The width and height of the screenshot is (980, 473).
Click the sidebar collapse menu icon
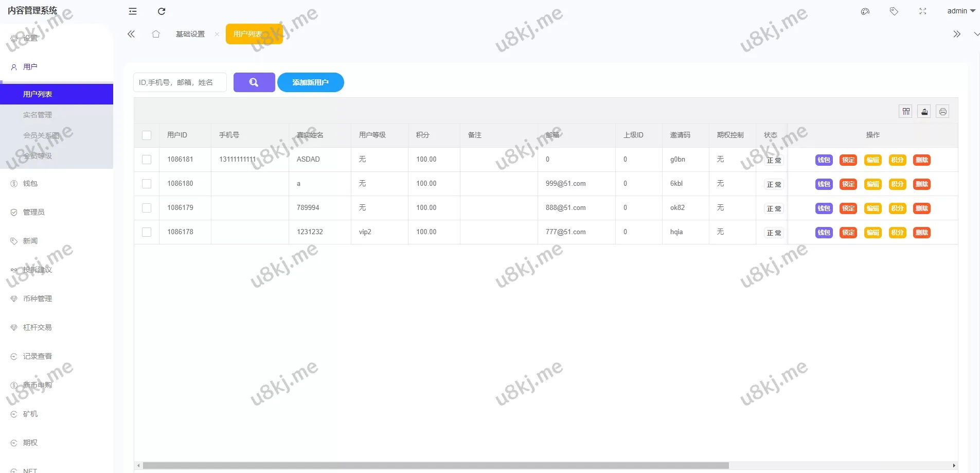coord(133,11)
